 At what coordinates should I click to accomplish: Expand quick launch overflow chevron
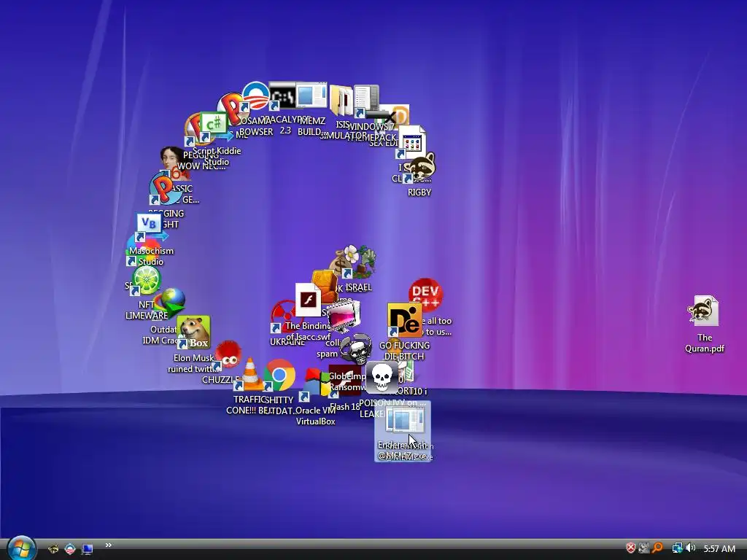point(108,545)
